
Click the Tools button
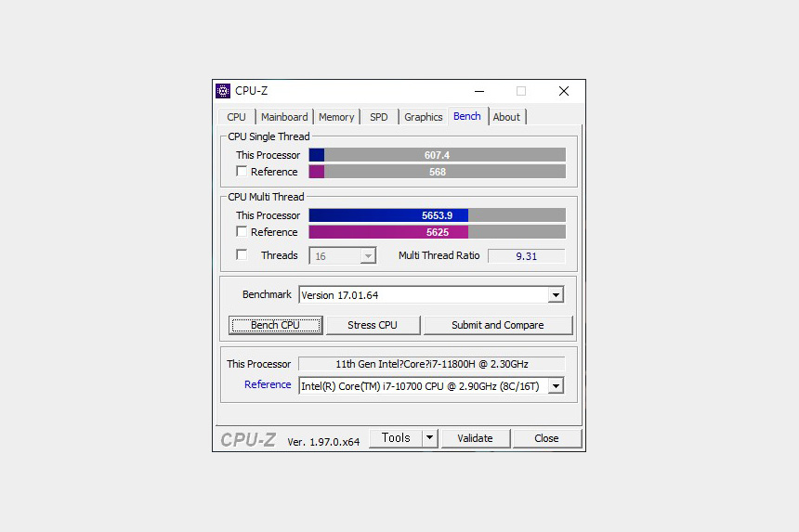point(396,438)
